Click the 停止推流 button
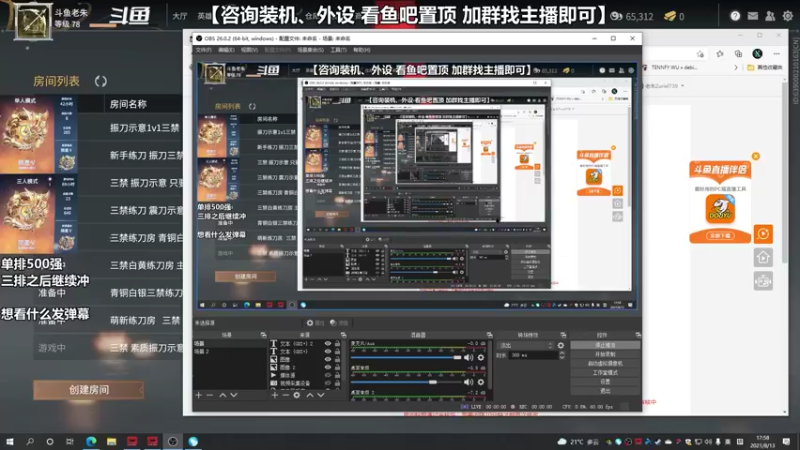This screenshot has width=800, height=450. 605,345
